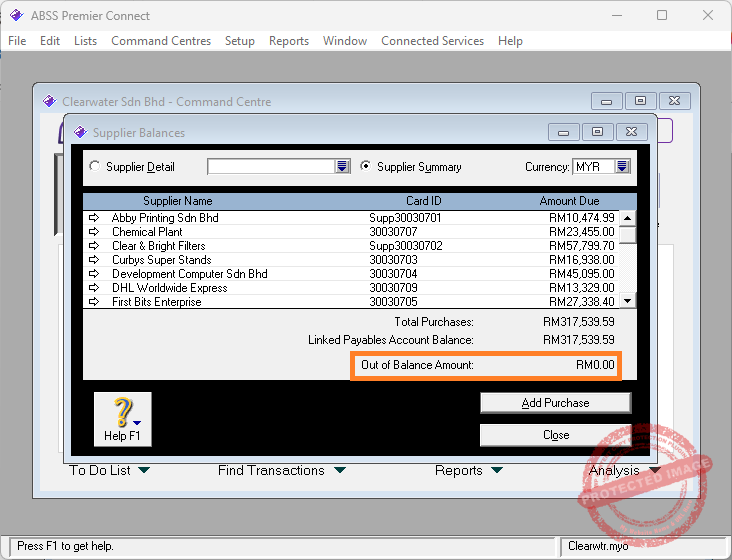Open the Currency MYR dropdown

click(x=622, y=166)
